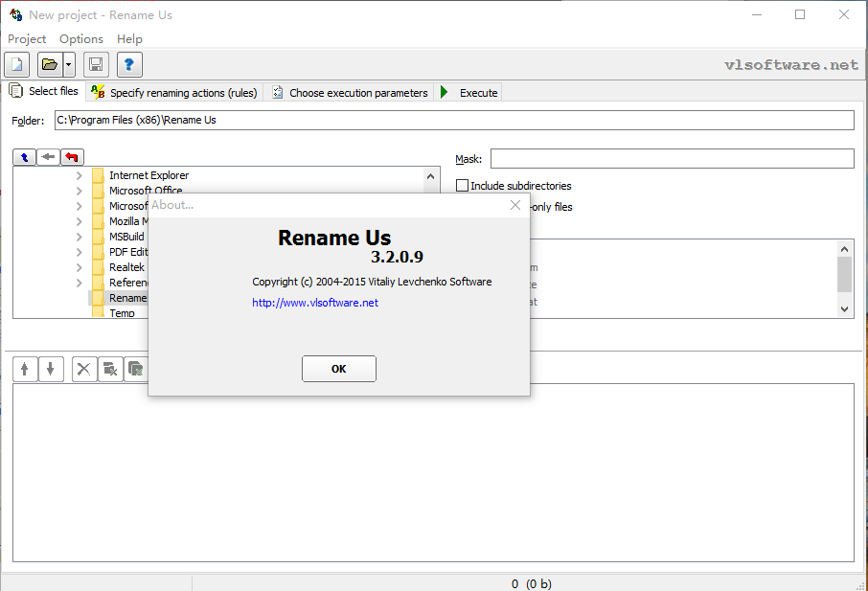
Task: Click the Save project floppy disk icon
Action: coord(96,65)
